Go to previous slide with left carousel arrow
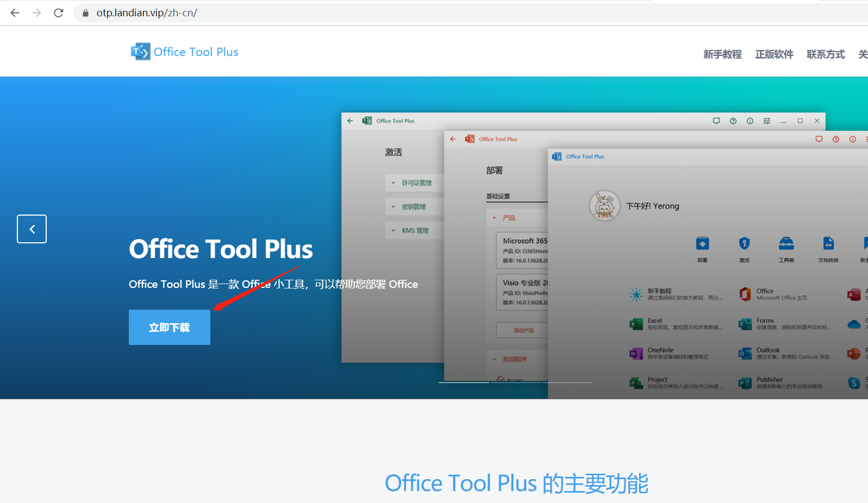Screen dimensions: 868x503 [32, 229]
